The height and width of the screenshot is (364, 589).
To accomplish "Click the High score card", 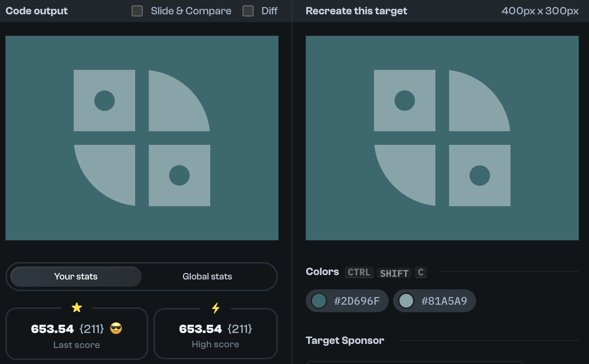I will coord(216,333).
